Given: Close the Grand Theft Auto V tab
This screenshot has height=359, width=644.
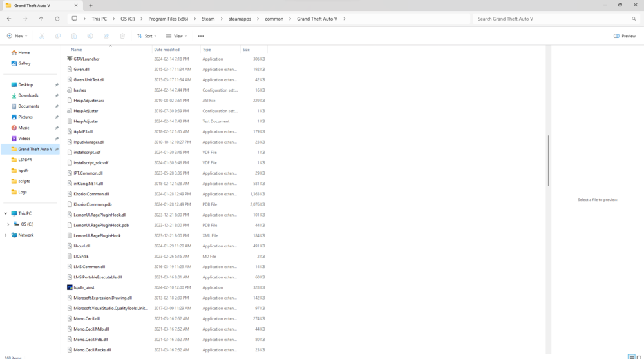Looking at the screenshot, I should click(x=76, y=6).
